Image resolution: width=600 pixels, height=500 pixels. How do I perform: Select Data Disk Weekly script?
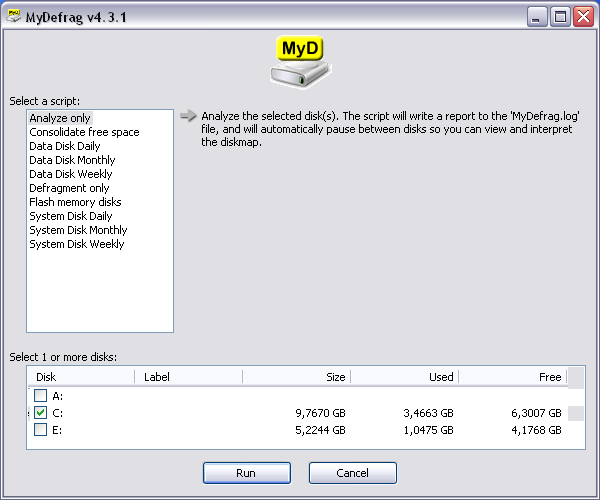71,174
